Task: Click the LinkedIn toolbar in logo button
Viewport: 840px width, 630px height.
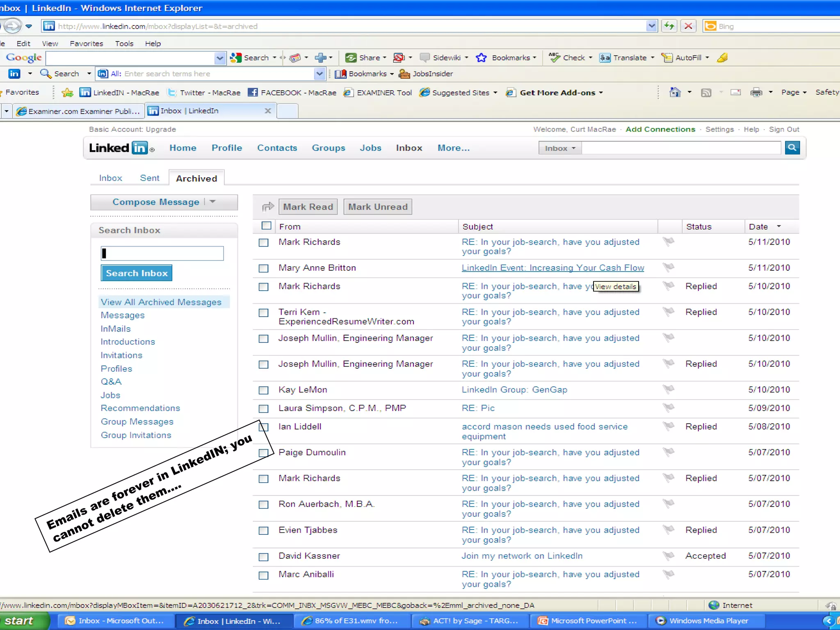Action: coord(14,74)
